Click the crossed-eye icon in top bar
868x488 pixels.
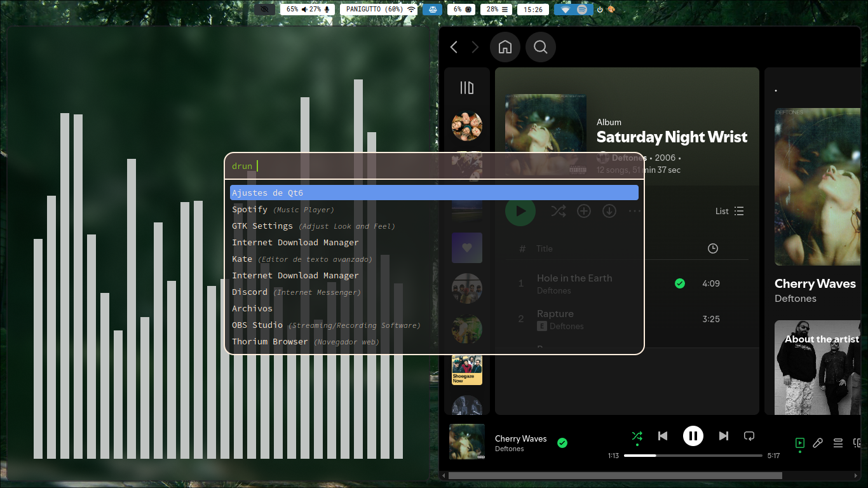(x=265, y=10)
